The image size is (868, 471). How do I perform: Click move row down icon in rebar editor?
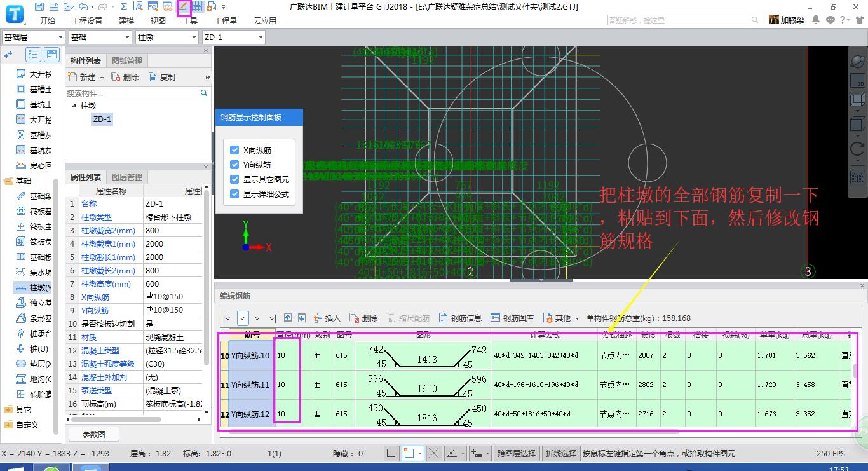coord(302,318)
